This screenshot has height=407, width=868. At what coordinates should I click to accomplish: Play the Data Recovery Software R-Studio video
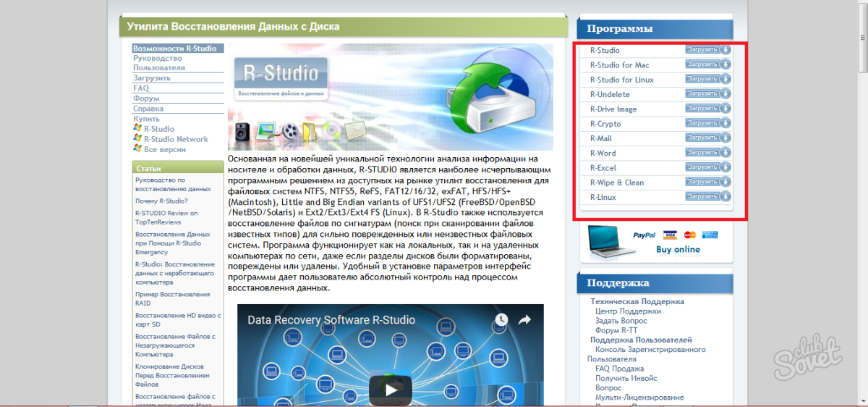pyautogui.click(x=391, y=390)
